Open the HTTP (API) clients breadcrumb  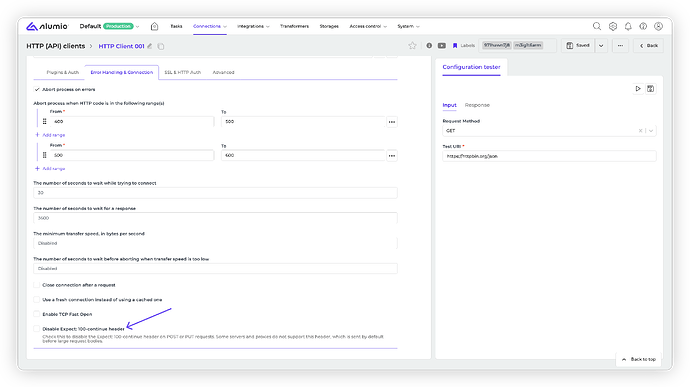55,46
